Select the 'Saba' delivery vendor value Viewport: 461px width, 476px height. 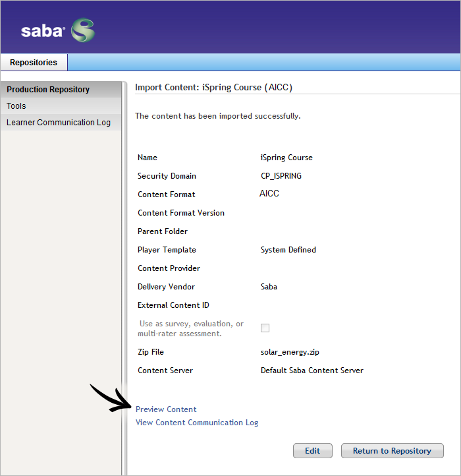click(x=269, y=287)
